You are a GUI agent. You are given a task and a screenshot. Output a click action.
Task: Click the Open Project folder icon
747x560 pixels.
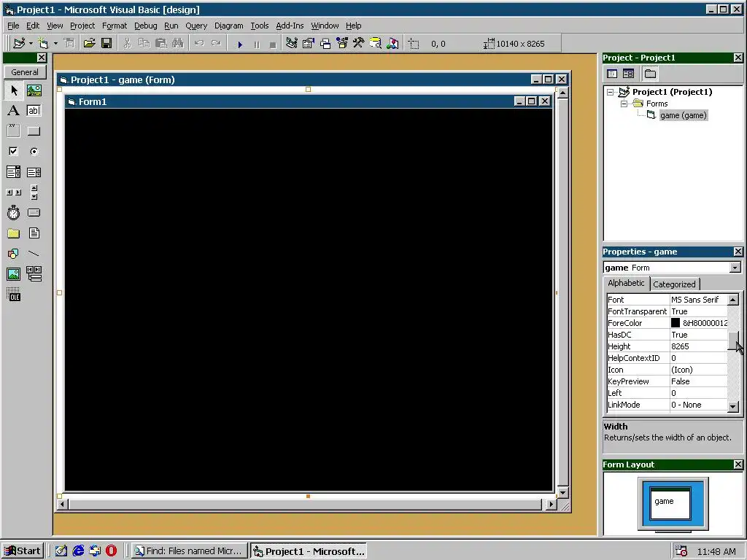click(89, 43)
